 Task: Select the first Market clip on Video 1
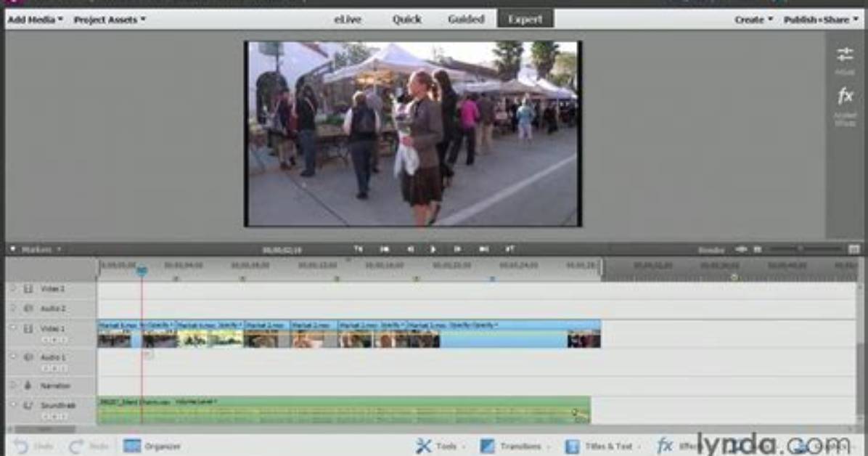click(118, 334)
